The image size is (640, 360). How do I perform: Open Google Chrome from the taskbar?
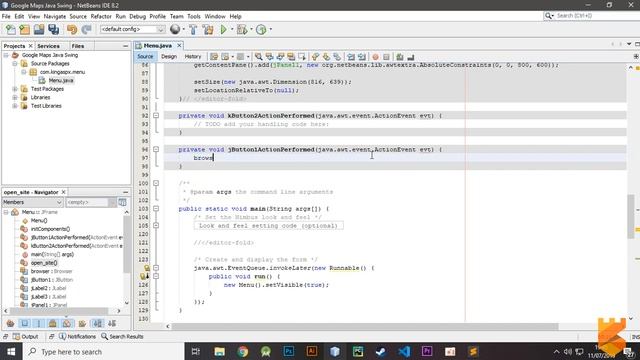coord(242,351)
